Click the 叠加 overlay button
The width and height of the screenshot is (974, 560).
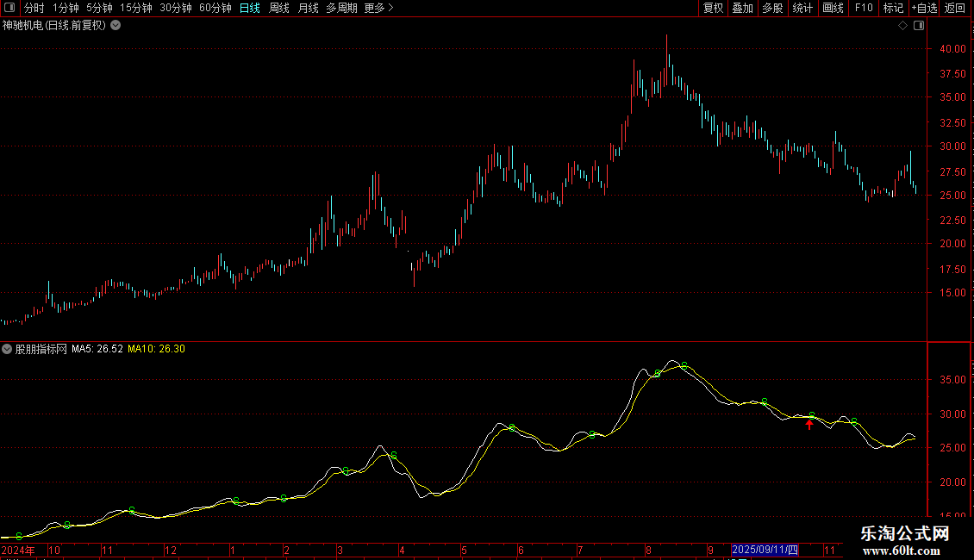tap(742, 8)
